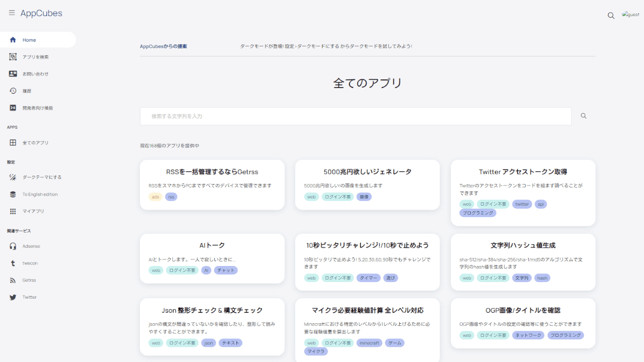
Task: Click the header search magnifier icon
Action: click(611, 16)
